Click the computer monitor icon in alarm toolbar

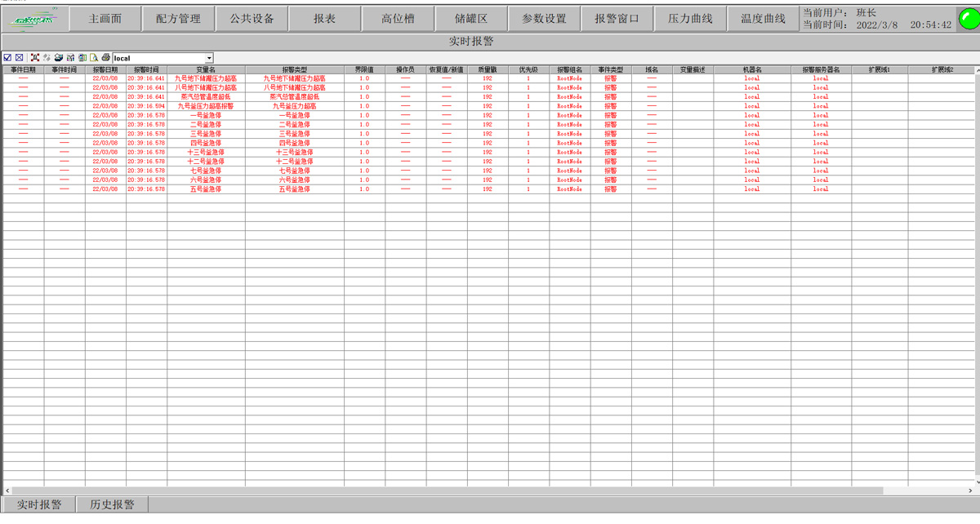(x=82, y=58)
